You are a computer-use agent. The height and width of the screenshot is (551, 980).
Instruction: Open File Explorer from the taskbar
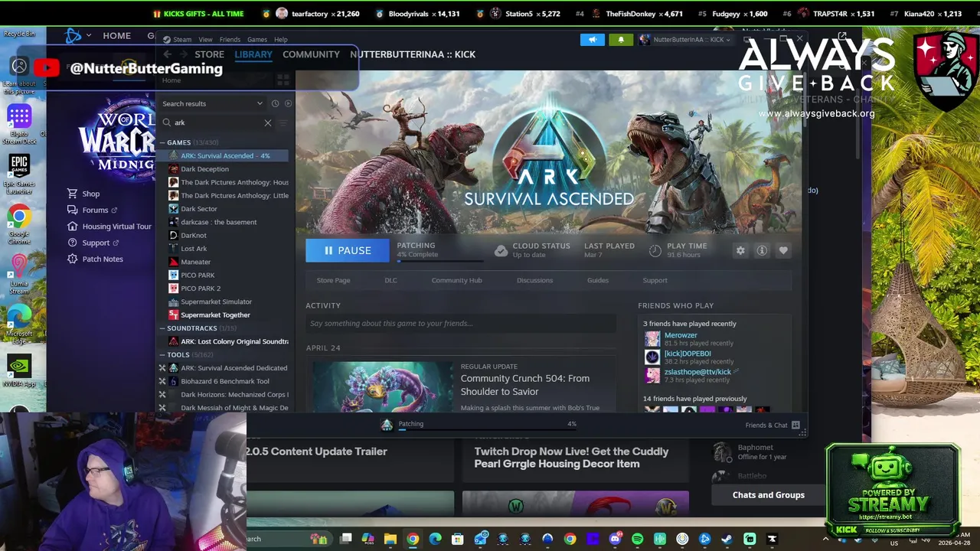tap(390, 540)
